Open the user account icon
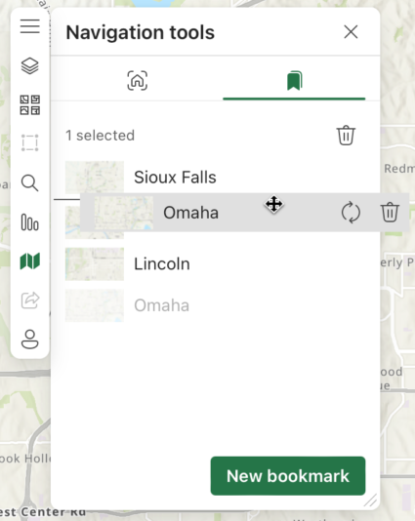415x521 pixels. pyautogui.click(x=30, y=339)
